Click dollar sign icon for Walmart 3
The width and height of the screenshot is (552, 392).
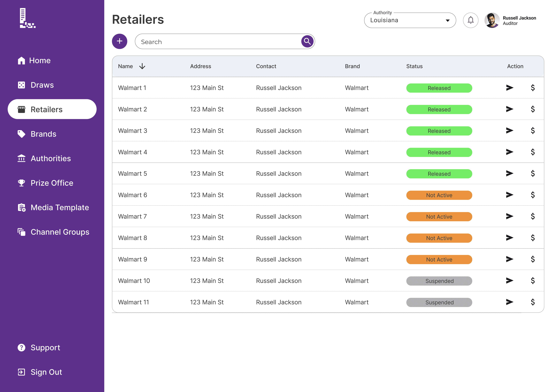[532, 131]
